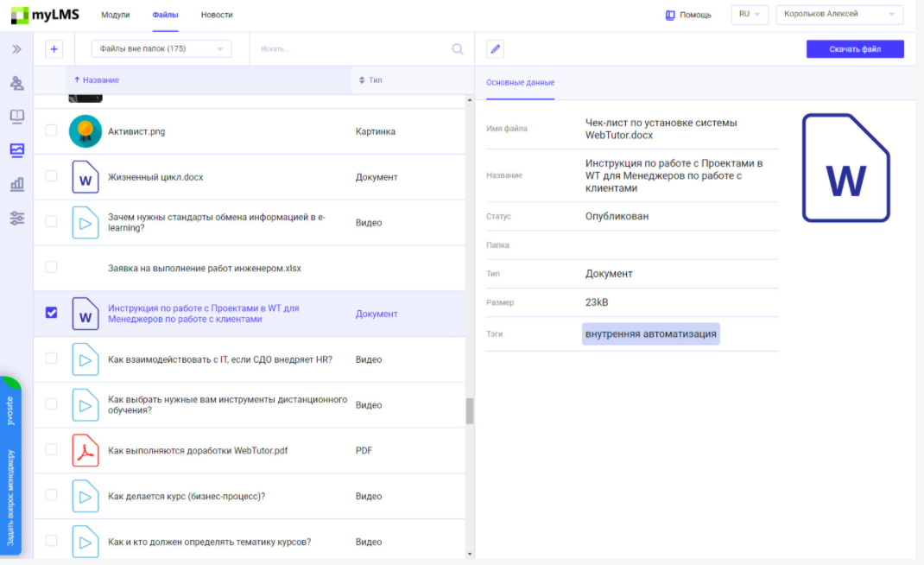924x565 pixels.
Task: Open the sliders settings sidebar icon
Action: [16, 218]
